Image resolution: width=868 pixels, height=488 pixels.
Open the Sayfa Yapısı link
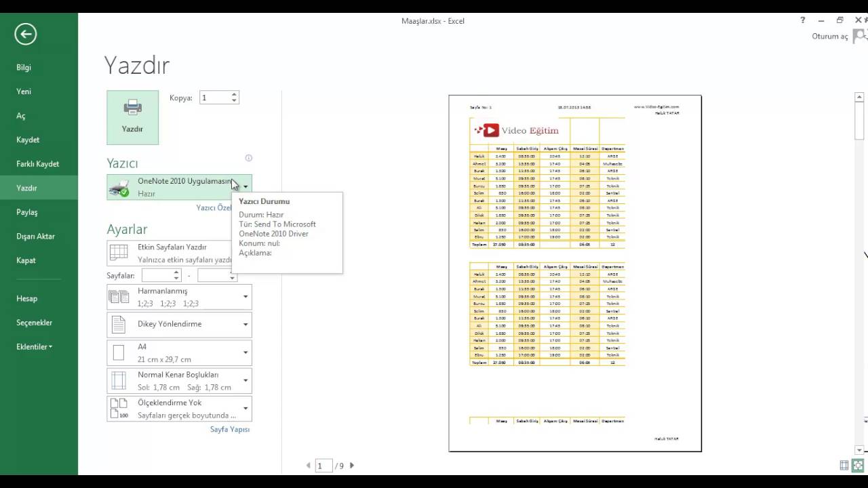tap(230, 429)
